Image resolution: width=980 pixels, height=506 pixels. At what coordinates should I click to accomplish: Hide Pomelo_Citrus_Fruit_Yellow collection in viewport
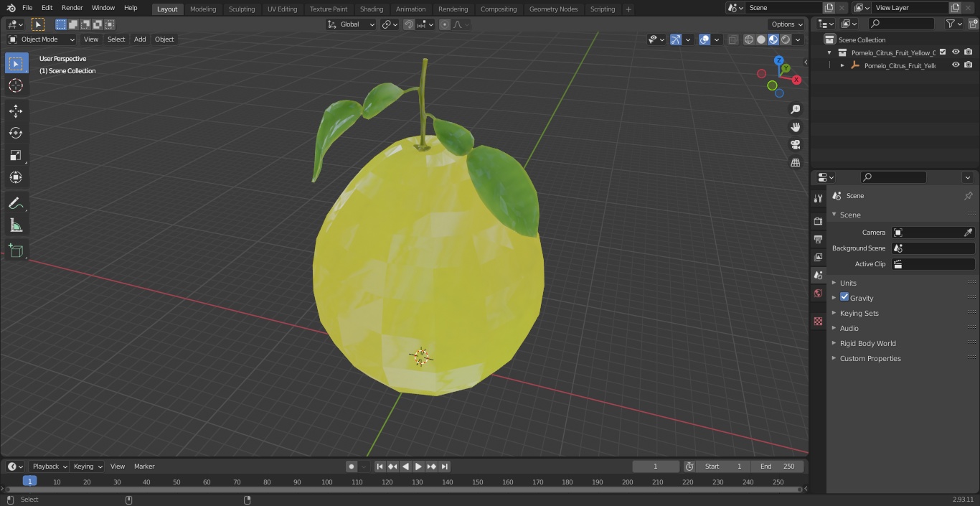956,52
